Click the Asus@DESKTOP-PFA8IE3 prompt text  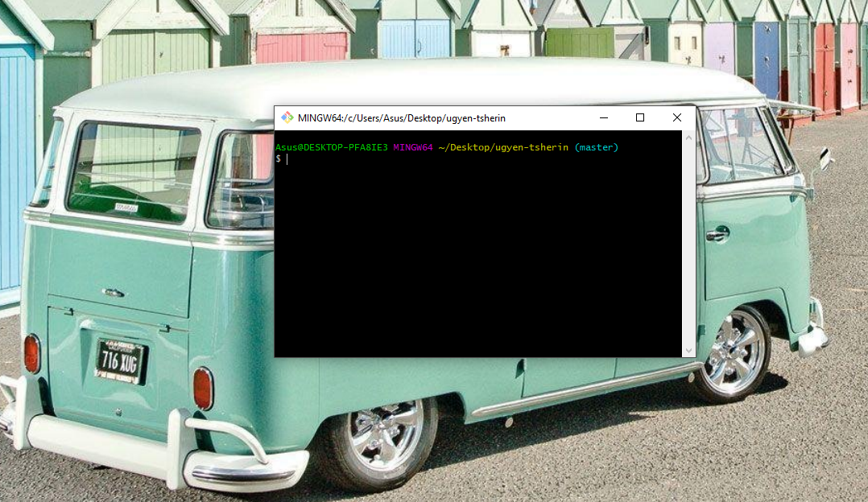(x=332, y=147)
